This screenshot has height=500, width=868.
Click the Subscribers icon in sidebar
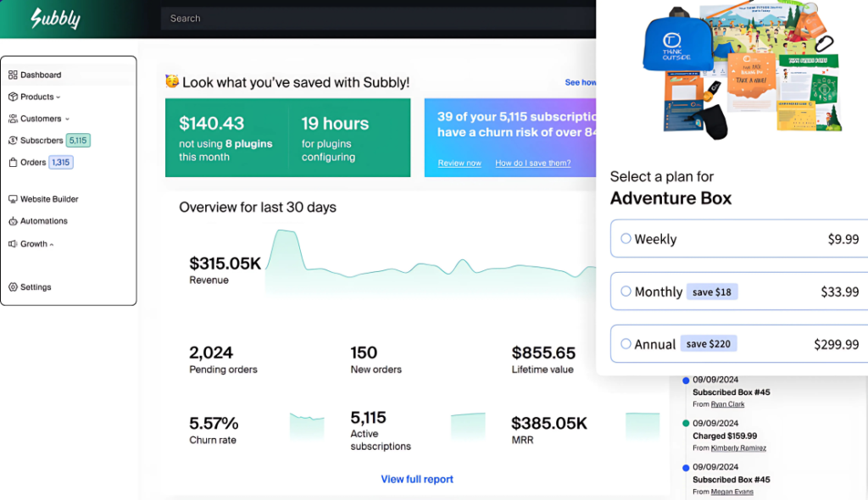[13, 141]
